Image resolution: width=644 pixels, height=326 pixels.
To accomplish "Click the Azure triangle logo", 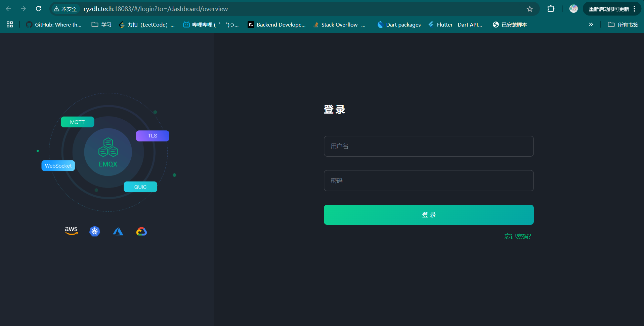I will pyautogui.click(x=118, y=231).
